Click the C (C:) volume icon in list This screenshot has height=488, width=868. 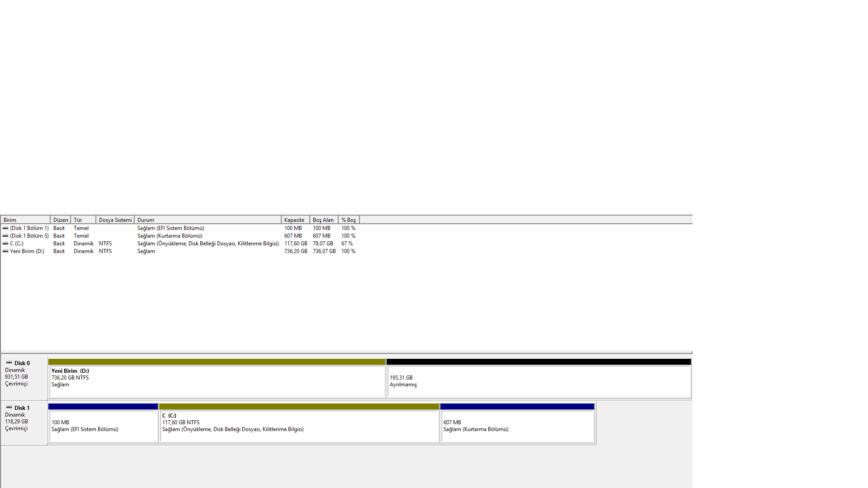tap(5, 244)
